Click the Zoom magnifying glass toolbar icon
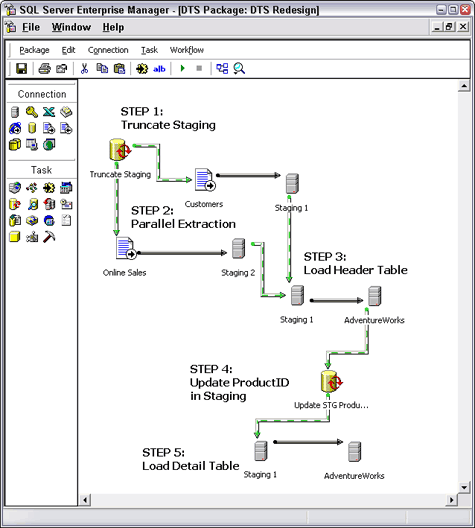 239,69
